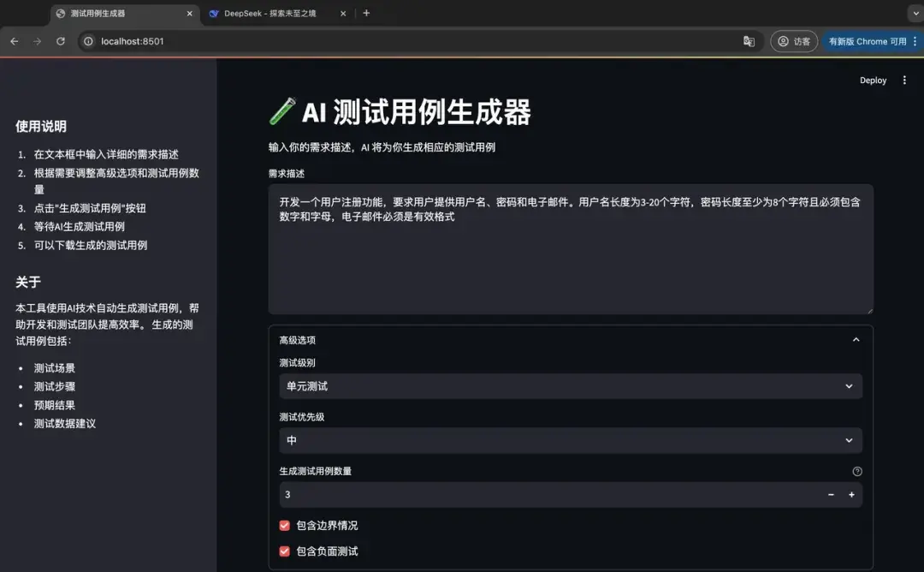Uncheck 包含边界情况

(284, 526)
